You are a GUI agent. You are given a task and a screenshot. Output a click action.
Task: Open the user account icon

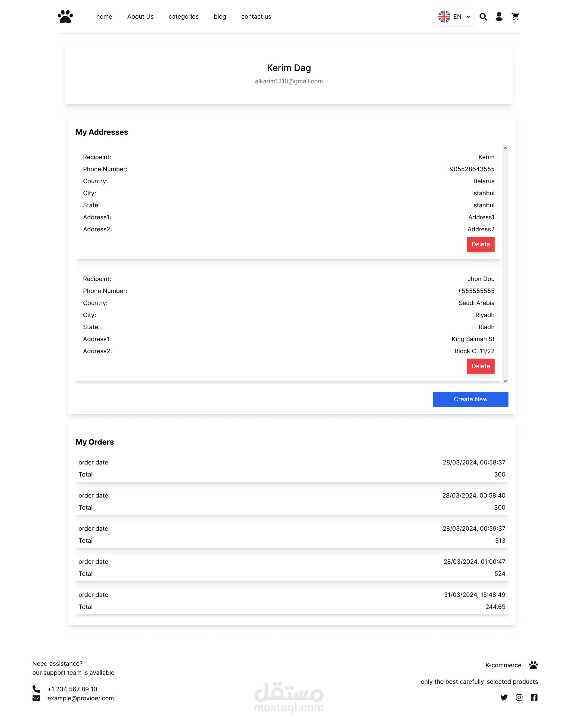coord(499,17)
